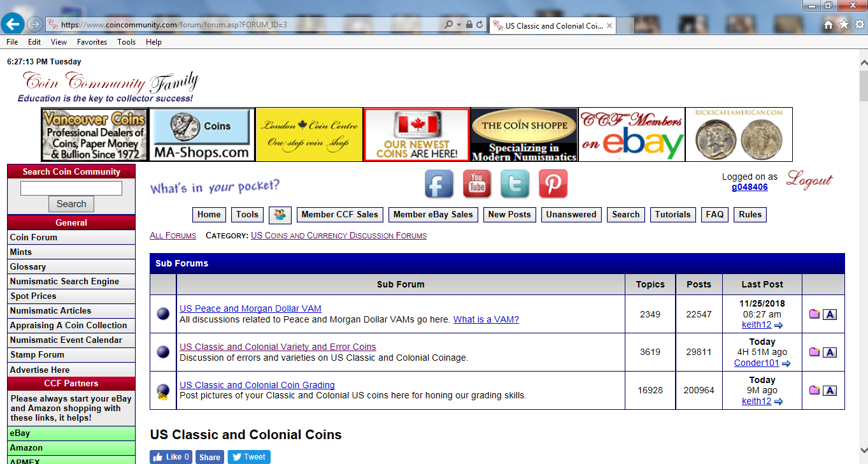868x464 pixels.
Task: Click the members icon button next to Tools
Action: point(280,215)
